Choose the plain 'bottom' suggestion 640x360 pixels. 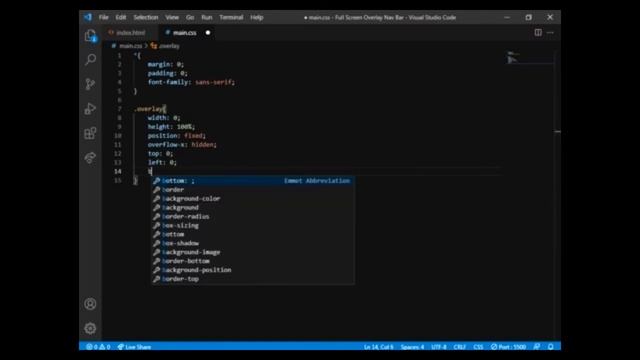[x=253, y=234]
